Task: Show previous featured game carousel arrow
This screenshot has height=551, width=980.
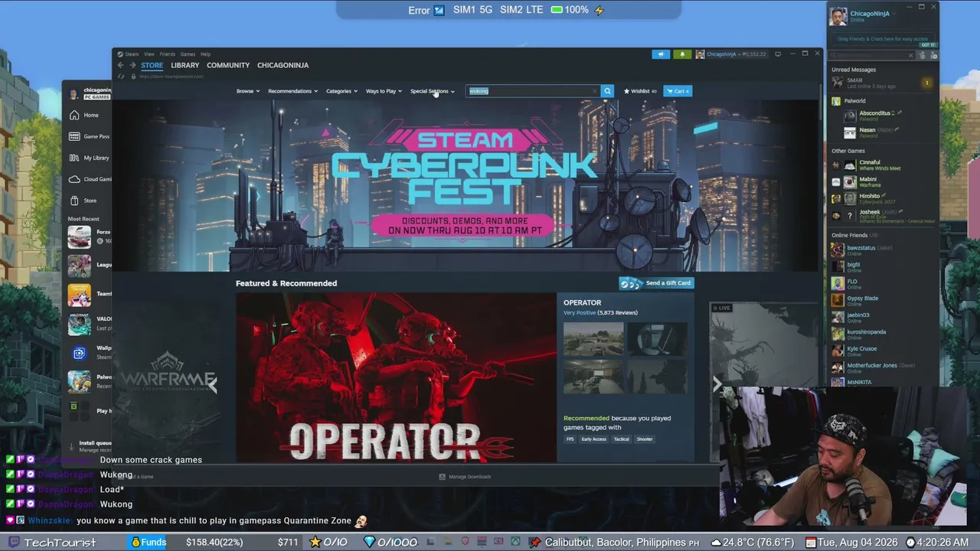Action: tap(213, 385)
